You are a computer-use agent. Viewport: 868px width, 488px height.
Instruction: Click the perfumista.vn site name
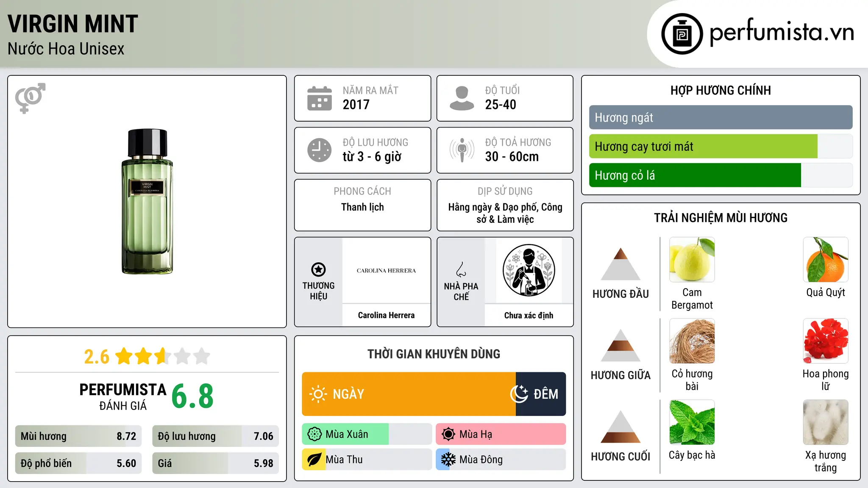click(782, 32)
